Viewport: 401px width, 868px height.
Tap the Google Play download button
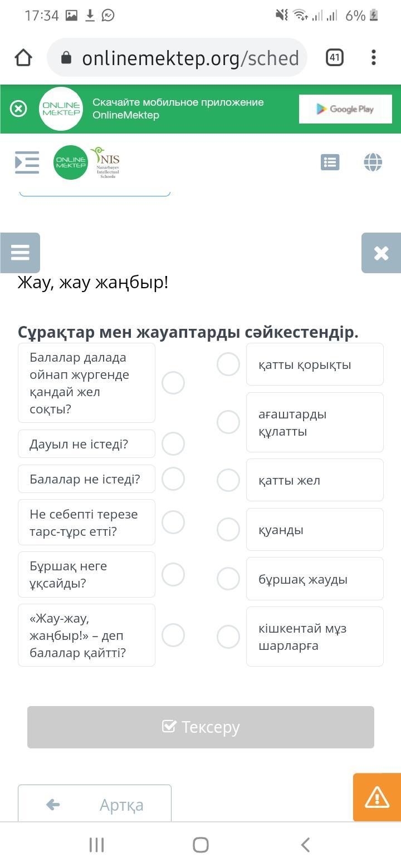click(x=345, y=109)
